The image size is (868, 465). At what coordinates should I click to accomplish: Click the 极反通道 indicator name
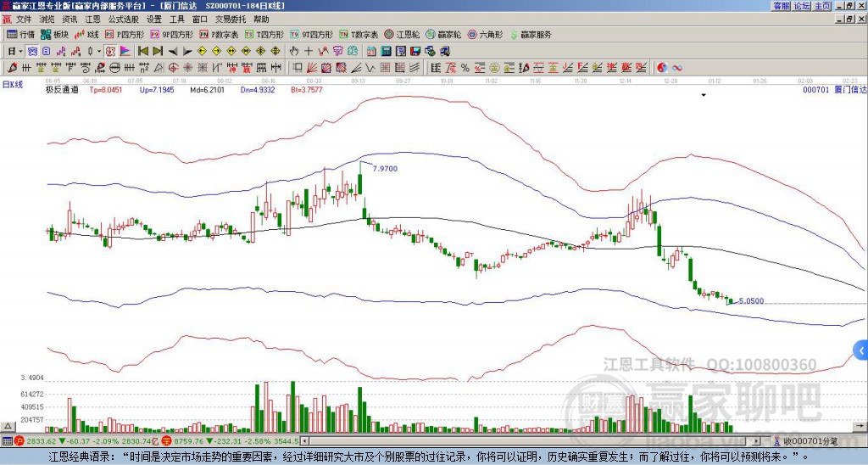[62, 89]
